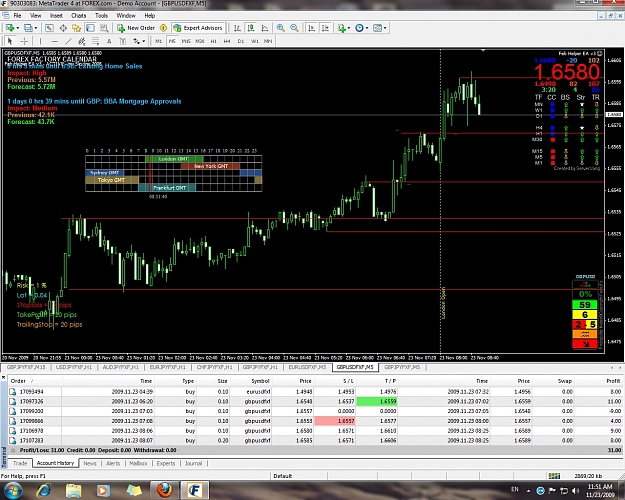Toggle the Navigator panel icon

tap(77, 28)
